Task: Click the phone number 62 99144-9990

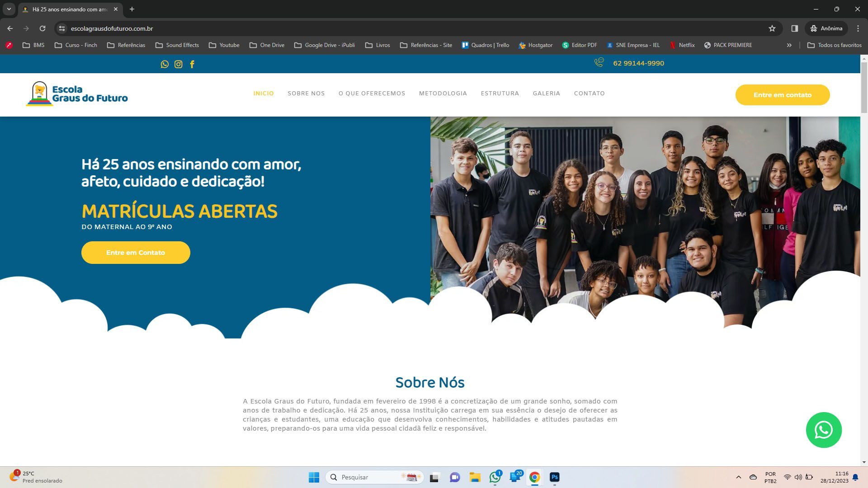Action: coord(638,63)
